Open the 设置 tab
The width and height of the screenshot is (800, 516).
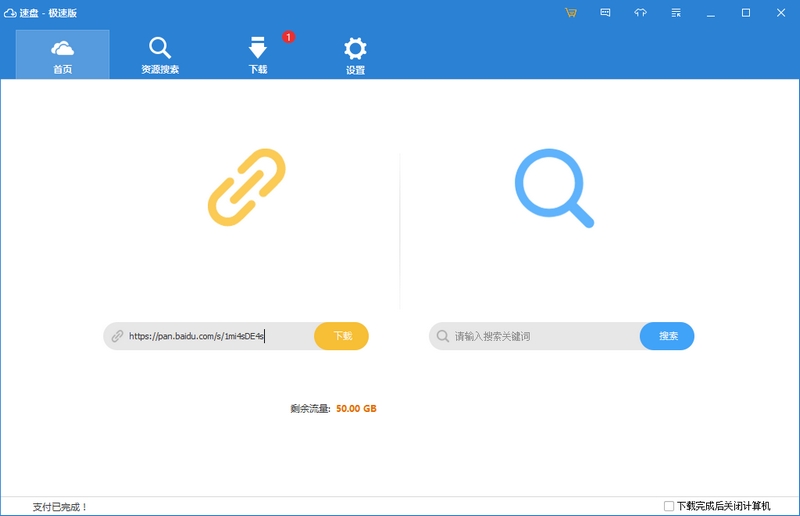[355, 54]
